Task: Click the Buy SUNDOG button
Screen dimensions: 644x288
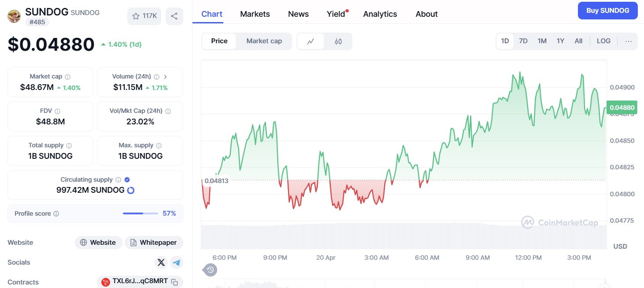Action: pos(607,11)
